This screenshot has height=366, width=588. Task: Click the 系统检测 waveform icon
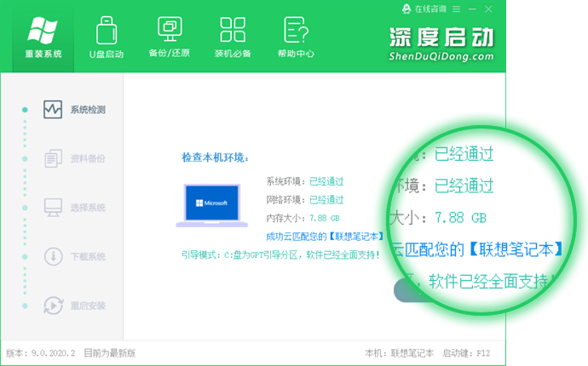53,110
